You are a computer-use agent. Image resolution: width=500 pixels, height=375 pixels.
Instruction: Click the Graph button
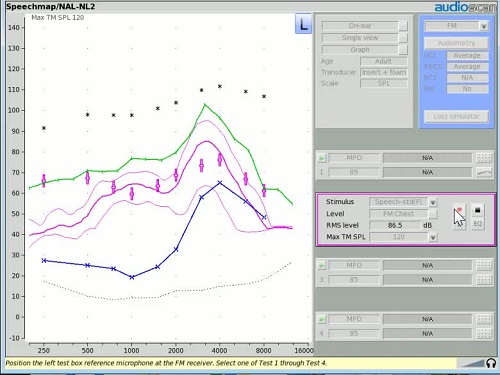click(x=360, y=50)
